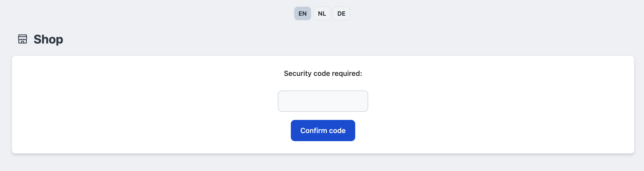Click the blue Confirm code button
This screenshot has width=644, height=171.
click(x=323, y=130)
